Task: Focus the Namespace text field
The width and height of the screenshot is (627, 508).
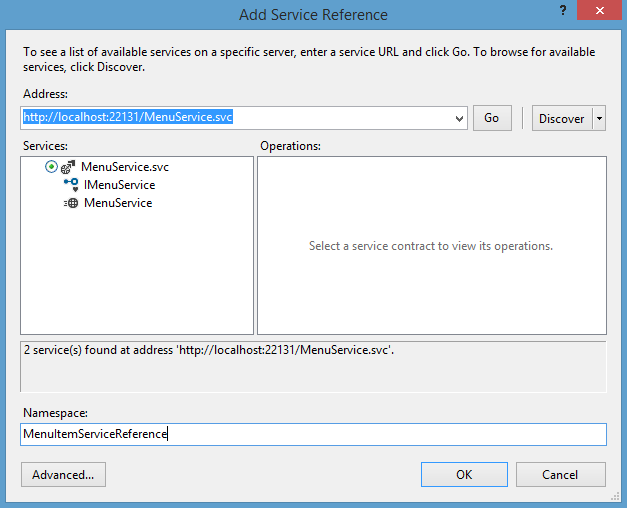Action: pos(313,434)
